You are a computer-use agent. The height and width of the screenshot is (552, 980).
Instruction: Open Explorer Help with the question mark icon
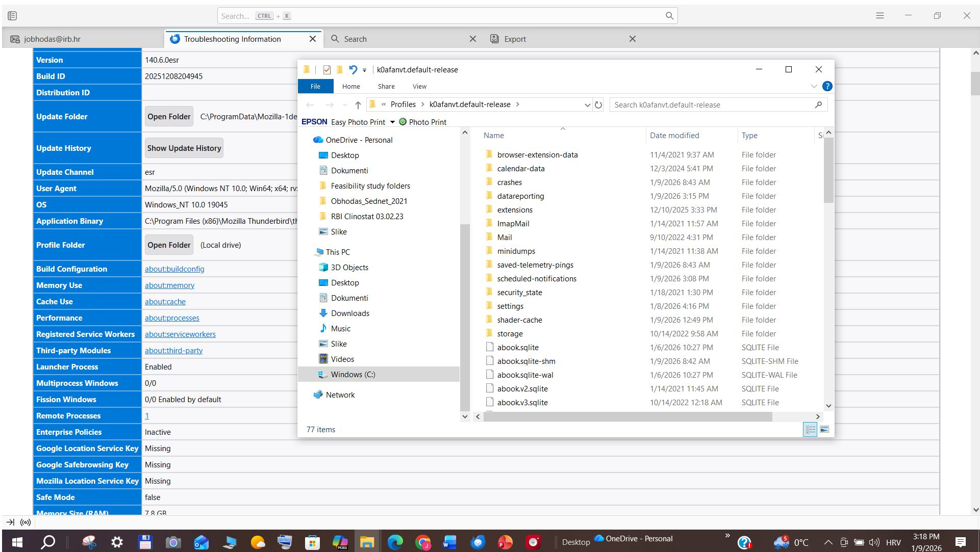pos(827,86)
